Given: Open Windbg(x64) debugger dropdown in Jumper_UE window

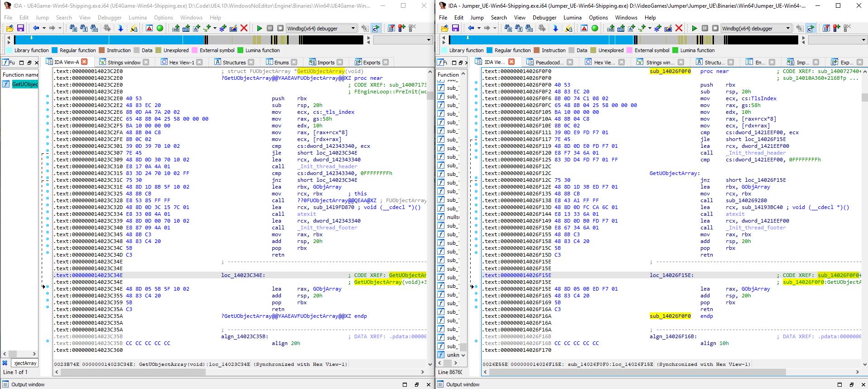Looking at the screenshot, I should point(756,28).
